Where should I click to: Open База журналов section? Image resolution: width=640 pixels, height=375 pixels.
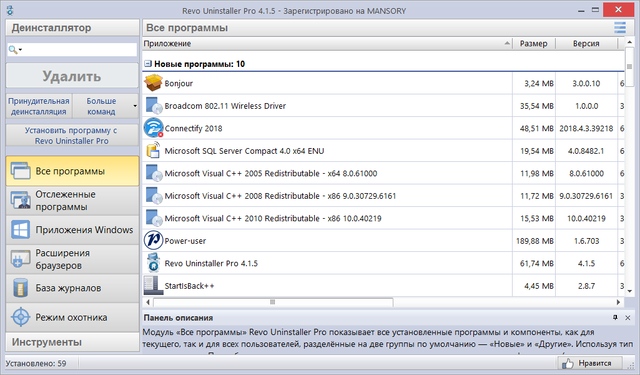[72, 288]
